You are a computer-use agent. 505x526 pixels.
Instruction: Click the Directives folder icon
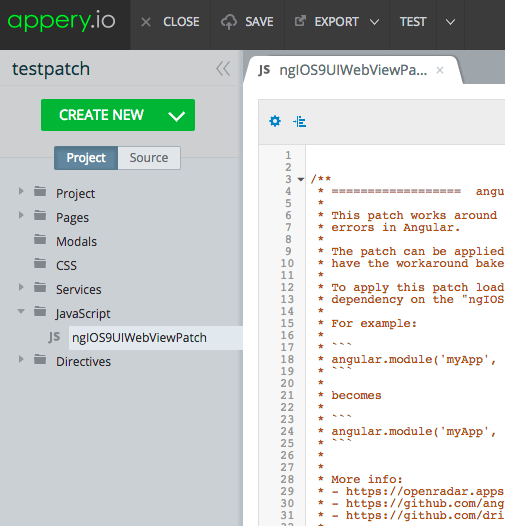click(x=40, y=360)
